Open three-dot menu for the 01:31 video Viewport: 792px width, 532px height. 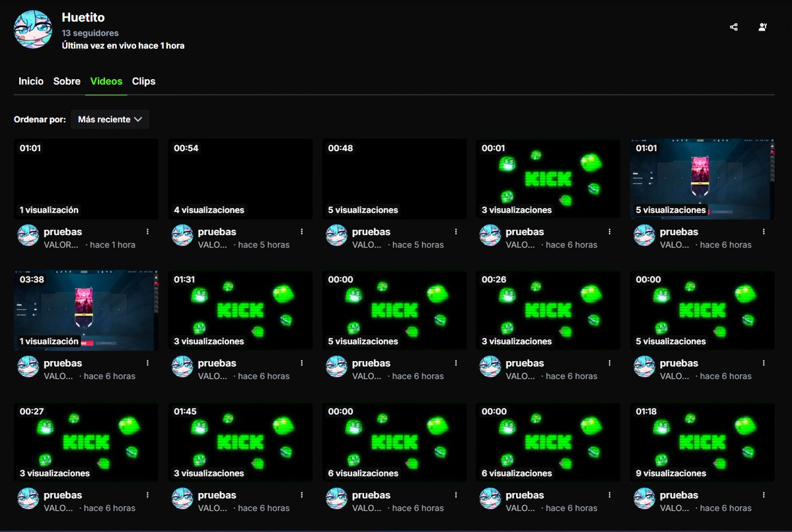(302, 363)
